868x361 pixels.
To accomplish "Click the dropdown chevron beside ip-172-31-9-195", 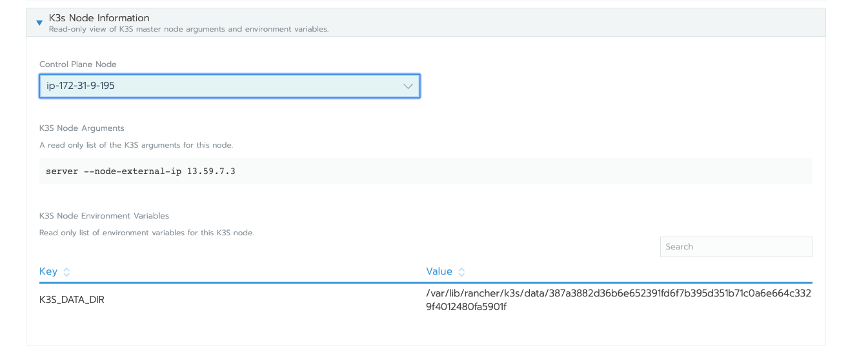I will pos(408,86).
